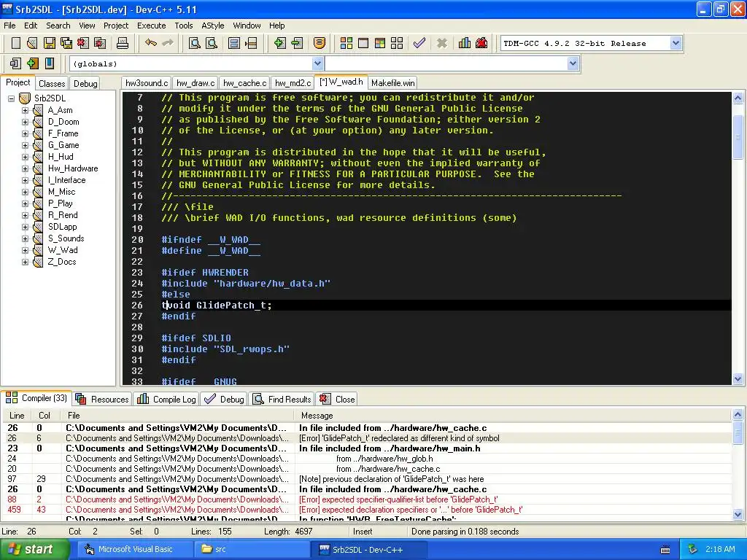Click the Run window icon

[x=363, y=43]
